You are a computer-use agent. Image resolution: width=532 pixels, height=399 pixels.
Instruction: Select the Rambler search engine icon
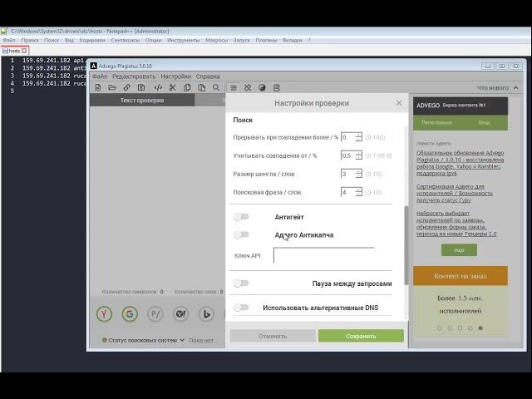[x=155, y=314]
